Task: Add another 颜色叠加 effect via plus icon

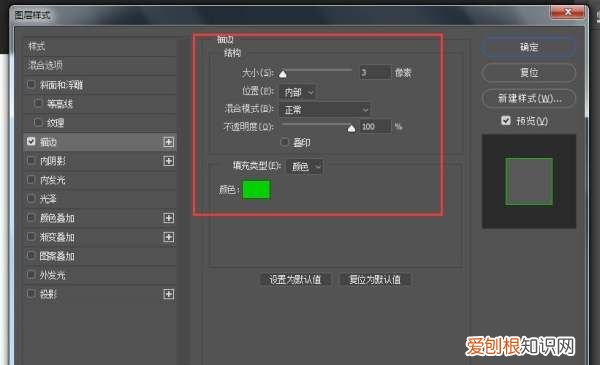Action: pyautogui.click(x=168, y=218)
